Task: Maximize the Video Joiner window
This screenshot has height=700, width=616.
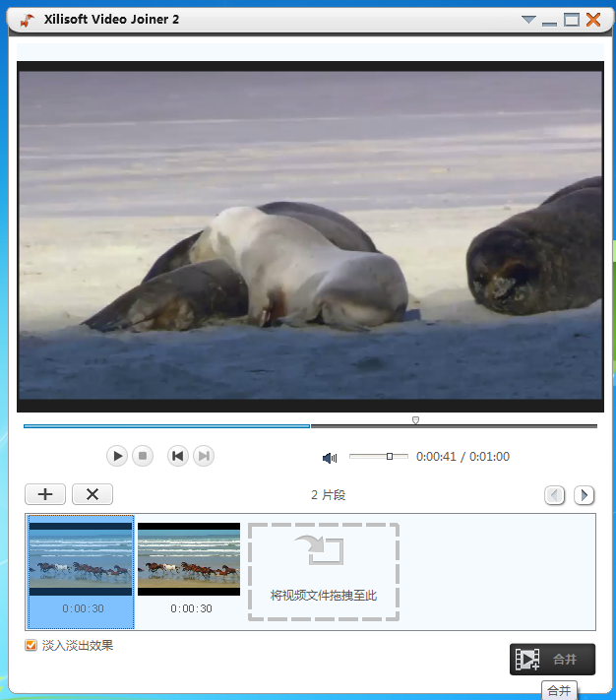Action: coord(572,20)
